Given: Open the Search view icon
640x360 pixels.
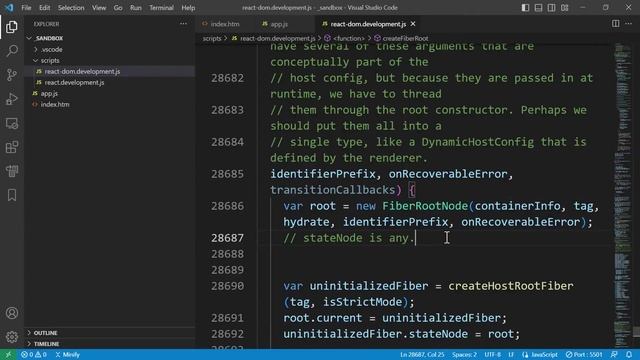Looking at the screenshot, I should coord(12,51).
